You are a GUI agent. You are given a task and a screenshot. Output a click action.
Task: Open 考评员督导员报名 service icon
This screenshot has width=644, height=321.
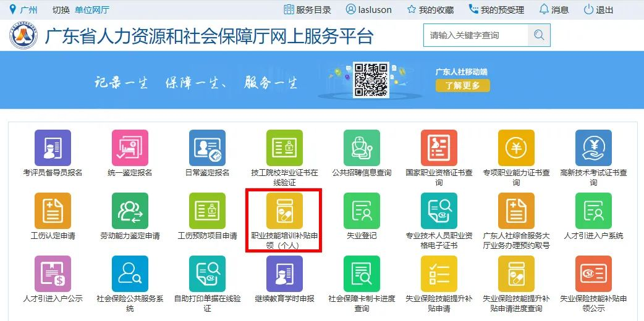pyautogui.click(x=53, y=148)
